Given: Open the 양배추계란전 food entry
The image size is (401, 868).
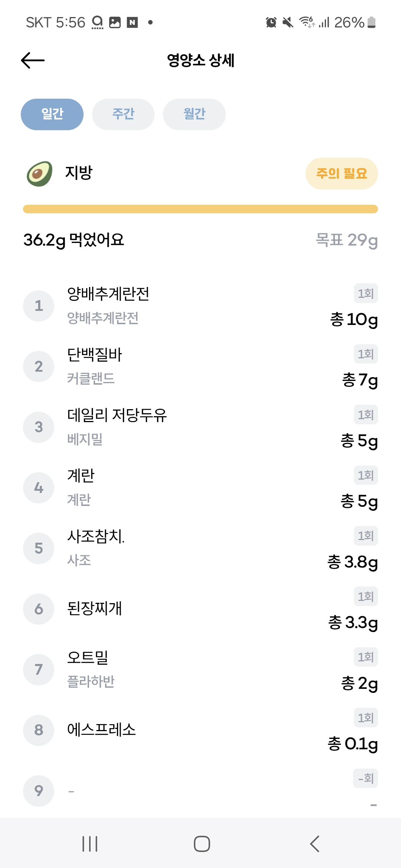Looking at the screenshot, I should coord(200,306).
